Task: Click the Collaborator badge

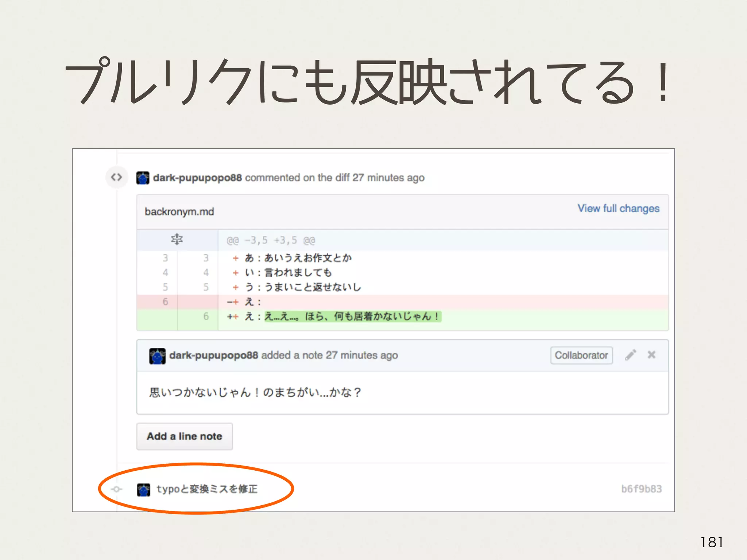Action: pos(581,355)
